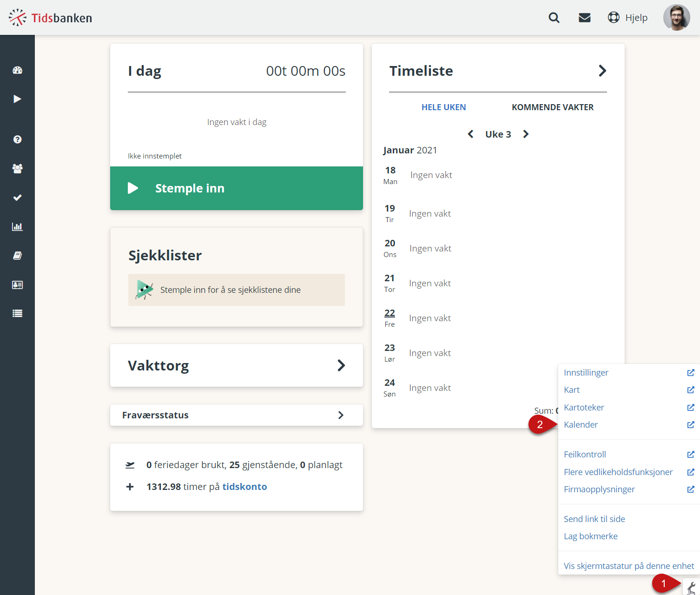Open messages via the envelope icon
Viewport: 700px width, 595px height.
pyautogui.click(x=585, y=18)
